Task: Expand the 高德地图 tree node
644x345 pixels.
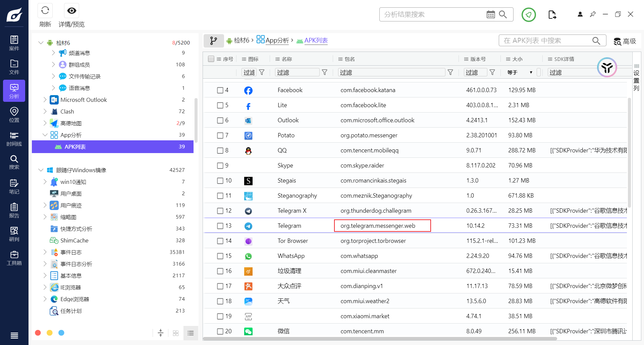Action: 45,123
